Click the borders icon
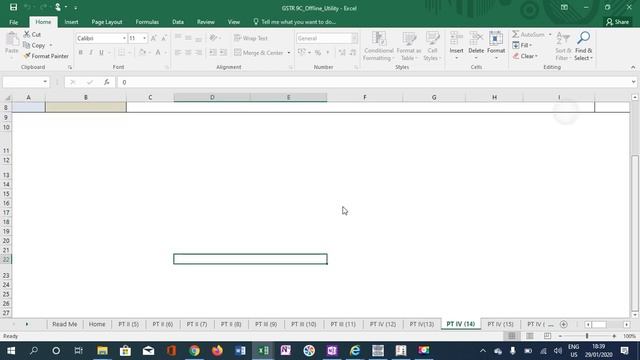Viewport: 640px width, 360px height. pyautogui.click(x=121, y=53)
